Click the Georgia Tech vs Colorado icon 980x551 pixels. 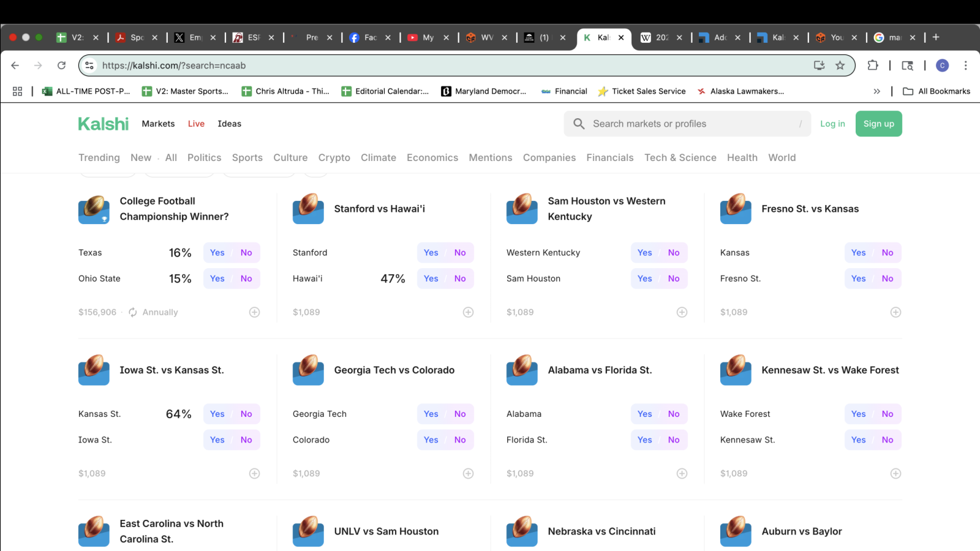[x=308, y=370]
